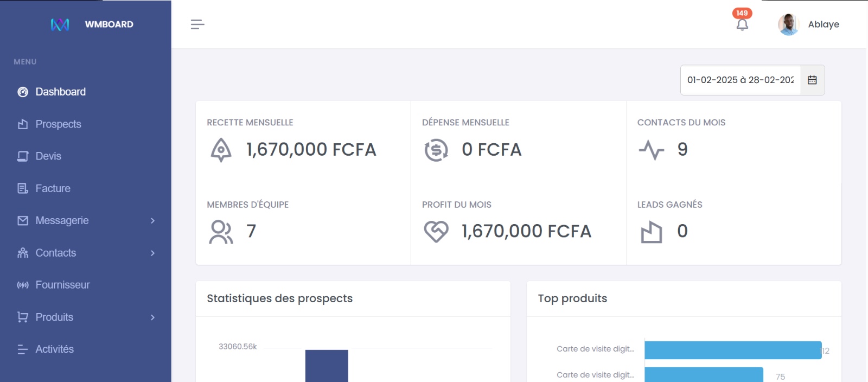
Task: Click the Leads Gagnés chart icon
Action: (651, 232)
